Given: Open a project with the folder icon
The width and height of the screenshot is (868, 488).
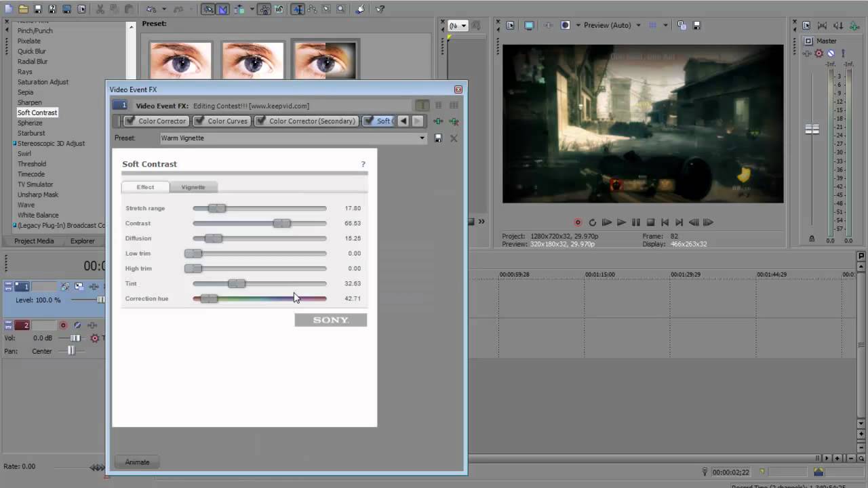Looking at the screenshot, I should 24,9.
